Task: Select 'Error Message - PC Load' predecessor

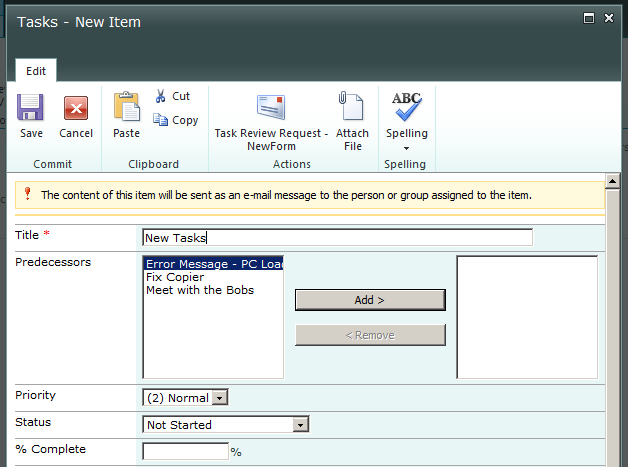Action: (213, 264)
